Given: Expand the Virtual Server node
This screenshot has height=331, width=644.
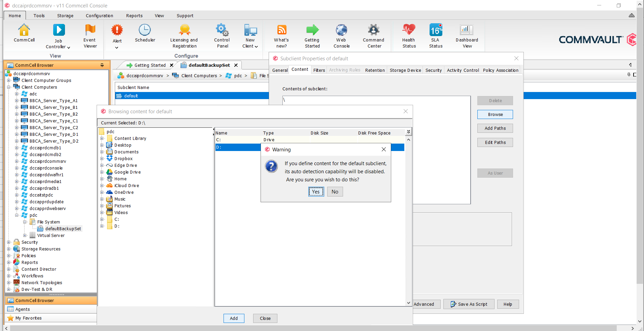Looking at the screenshot, I should (x=25, y=235).
